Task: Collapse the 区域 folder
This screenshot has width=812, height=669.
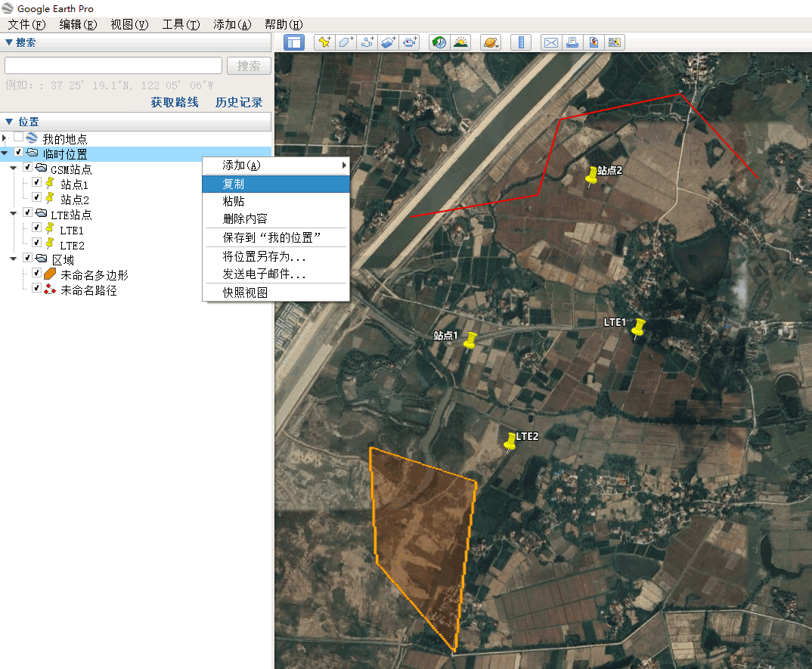Action: (x=14, y=259)
